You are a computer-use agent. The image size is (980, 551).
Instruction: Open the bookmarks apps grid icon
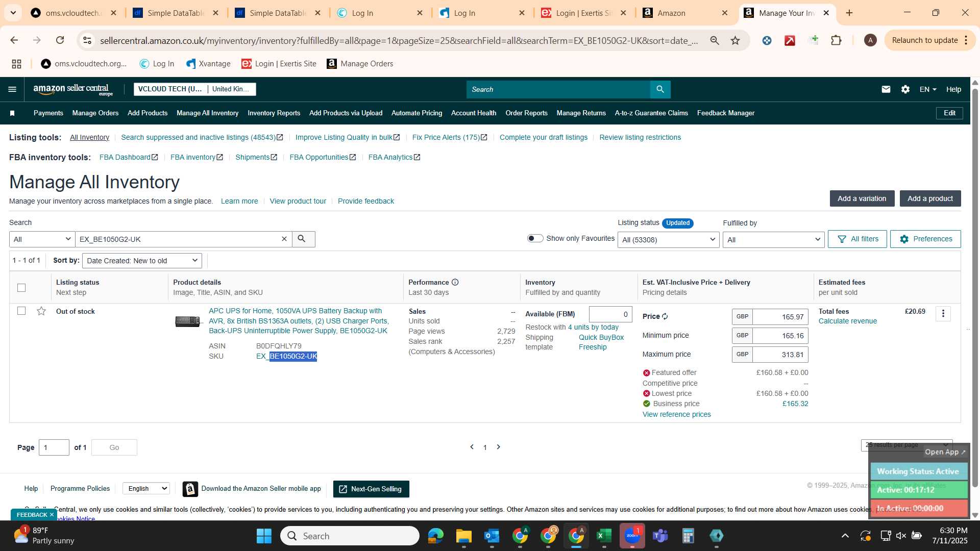point(16,64)
